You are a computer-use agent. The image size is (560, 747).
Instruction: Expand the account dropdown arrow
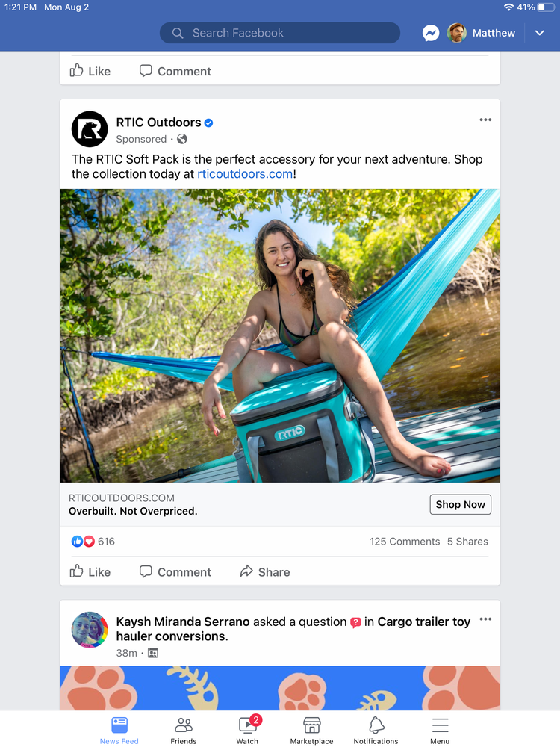coord(540,33)
